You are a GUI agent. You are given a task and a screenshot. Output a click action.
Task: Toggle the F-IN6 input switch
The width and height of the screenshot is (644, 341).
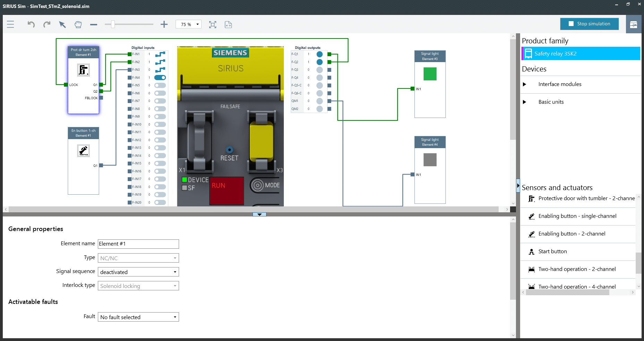[x=160, y=93]
